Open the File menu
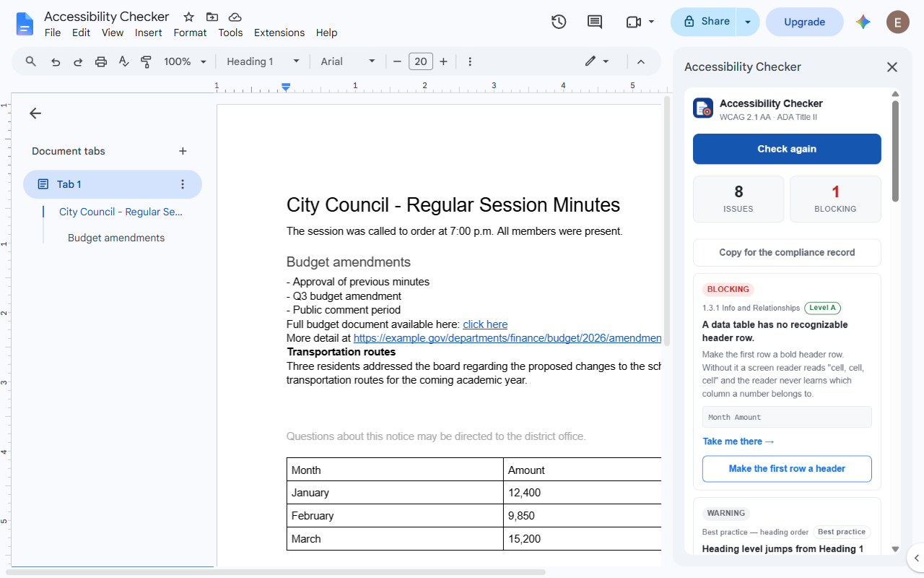 click(x=53, y=33)
